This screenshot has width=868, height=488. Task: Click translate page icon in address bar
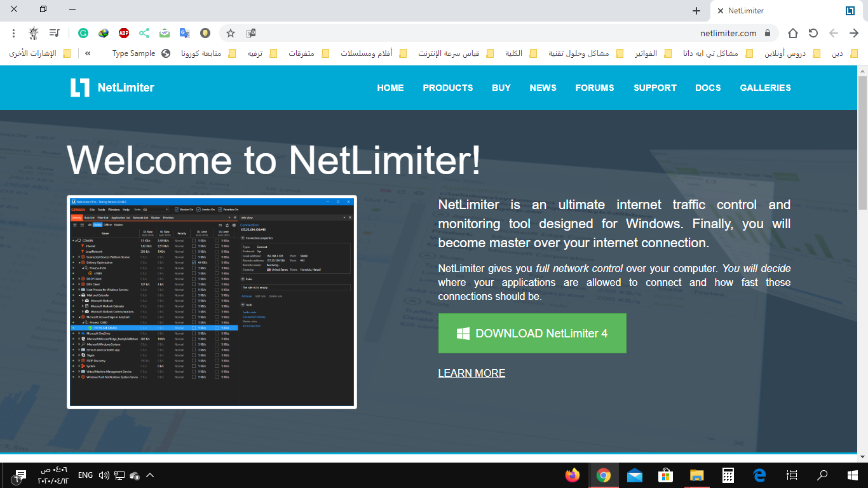point(251,33)
